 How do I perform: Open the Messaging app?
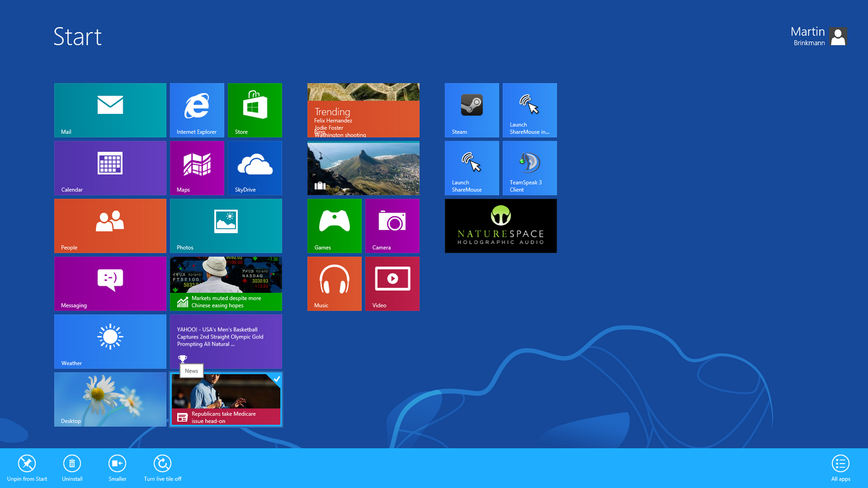[x=110, y=284]
